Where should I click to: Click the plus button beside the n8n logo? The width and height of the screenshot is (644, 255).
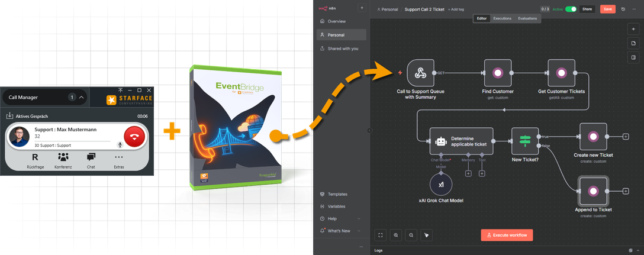click(362, 8)
